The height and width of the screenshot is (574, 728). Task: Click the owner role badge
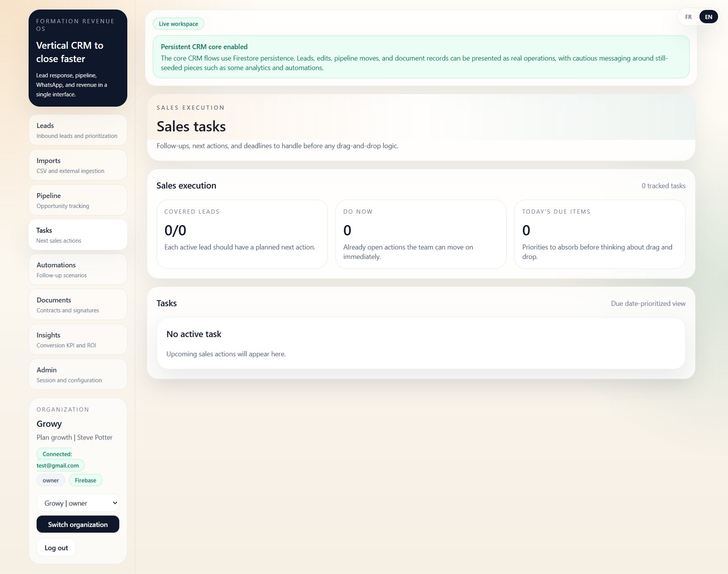[x=51, y=480]
